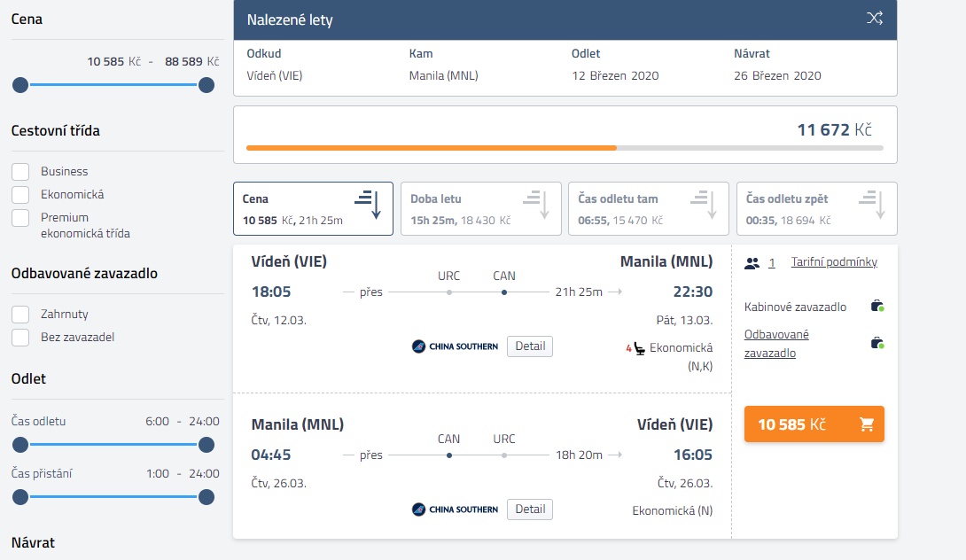This screenshot has width=966, height=560.
Task: Click the outbound departure time 18:05
Action: coord(271,292)
